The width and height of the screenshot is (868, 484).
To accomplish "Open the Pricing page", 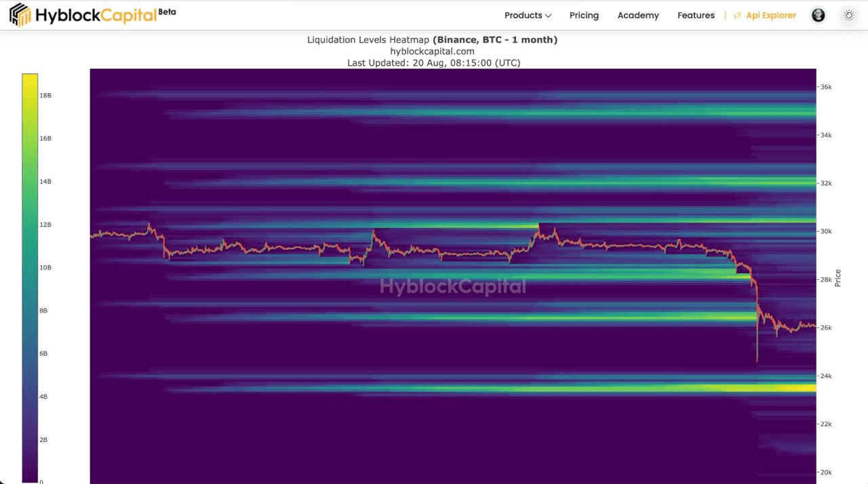I will pos(584,15).
